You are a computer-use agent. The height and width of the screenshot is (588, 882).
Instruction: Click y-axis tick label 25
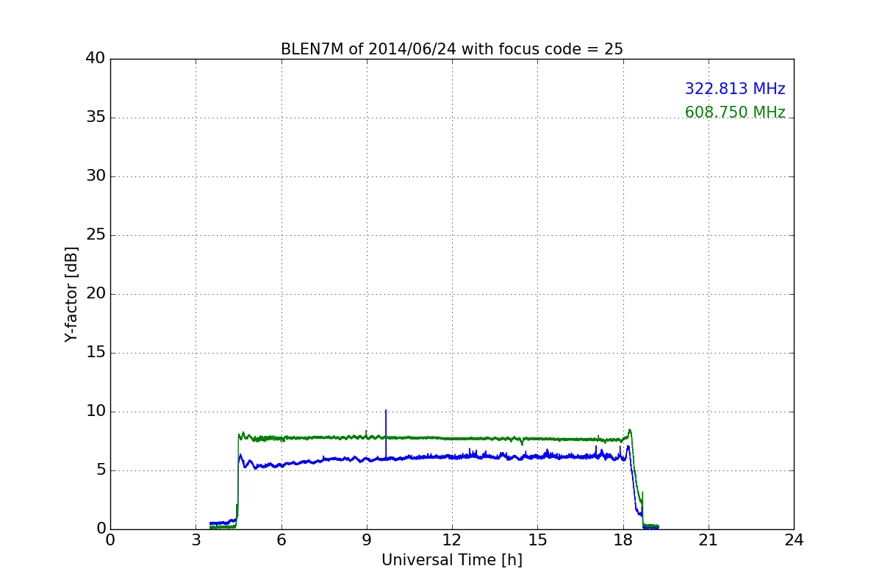coord(96,235)
